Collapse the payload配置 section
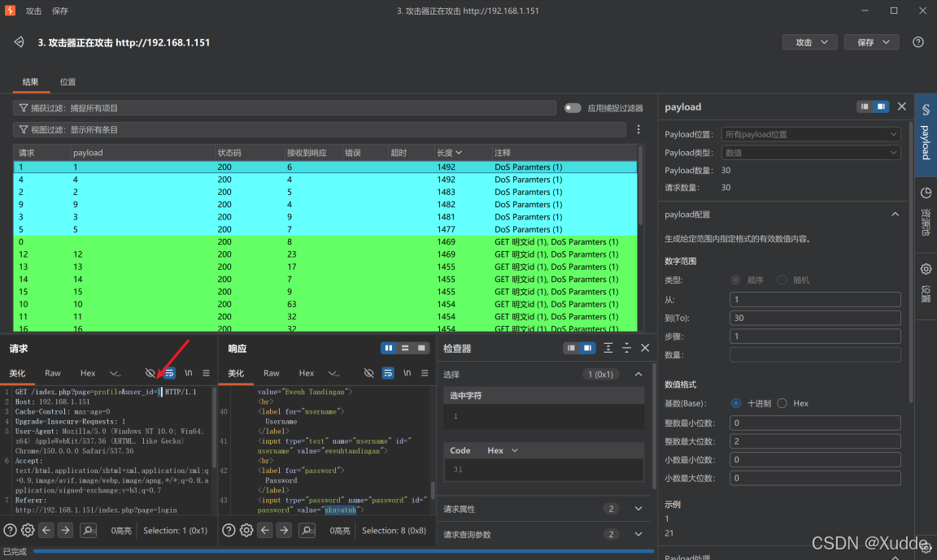Image resolution: width=937 pixels, height=560 pixels. 895,215
